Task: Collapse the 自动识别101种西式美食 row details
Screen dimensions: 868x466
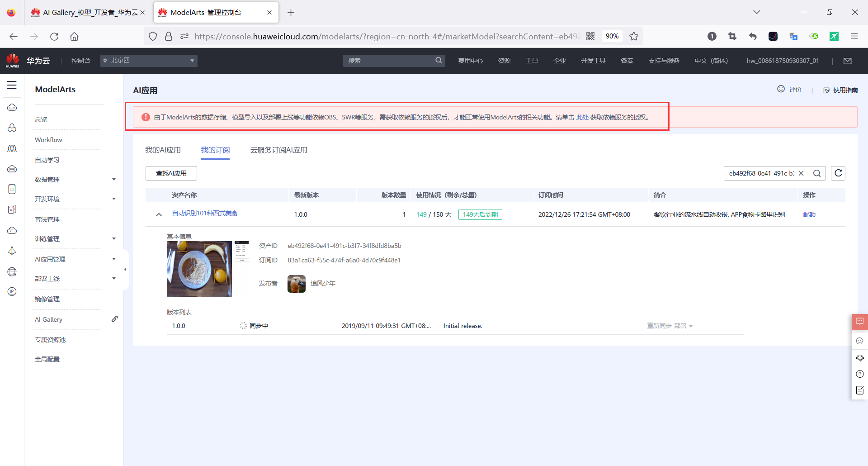Action: 159,214
